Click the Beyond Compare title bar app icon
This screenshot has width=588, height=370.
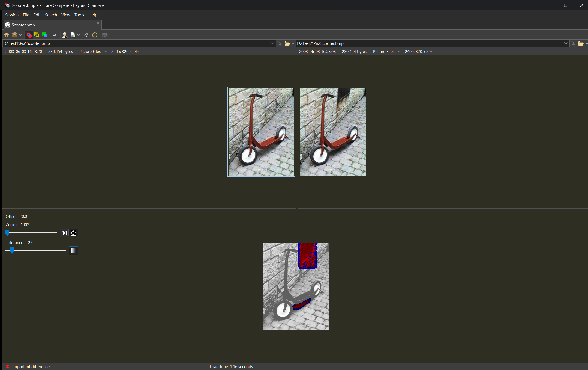7,5
